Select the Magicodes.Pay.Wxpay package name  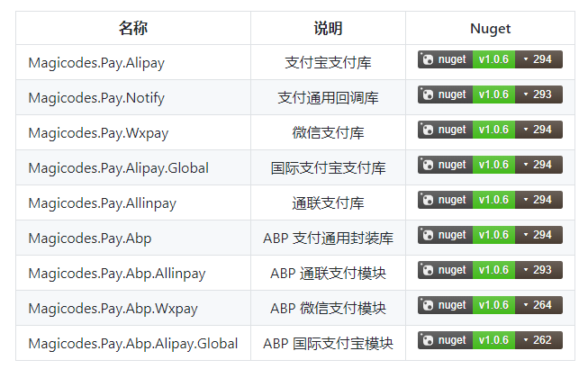pos(98,133)
